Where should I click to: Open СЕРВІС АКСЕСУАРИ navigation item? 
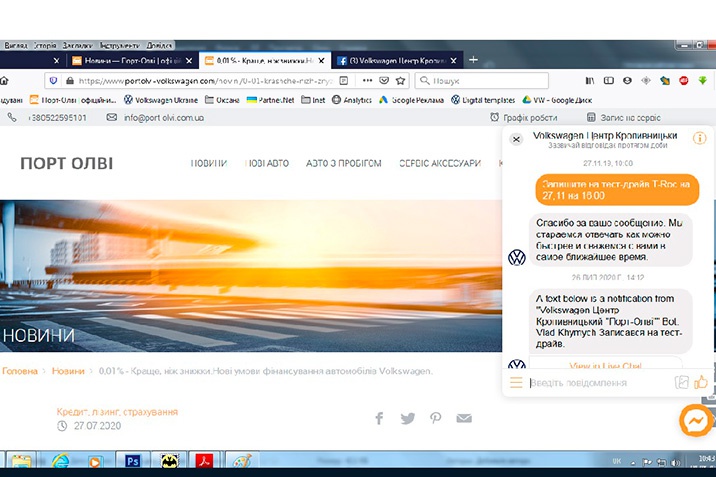pyautogui.click(x=440, y=163)
